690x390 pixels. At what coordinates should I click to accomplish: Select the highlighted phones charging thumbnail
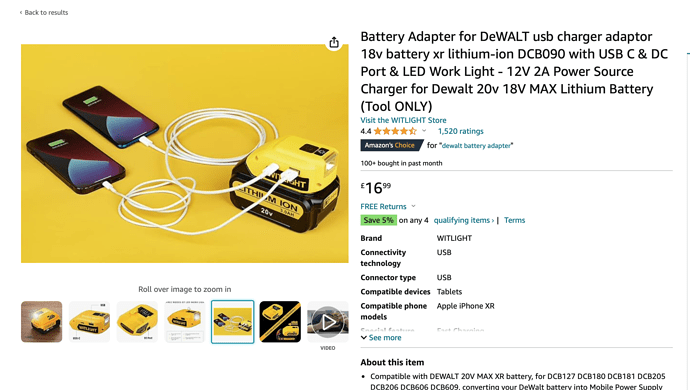(x=232, y=322)
